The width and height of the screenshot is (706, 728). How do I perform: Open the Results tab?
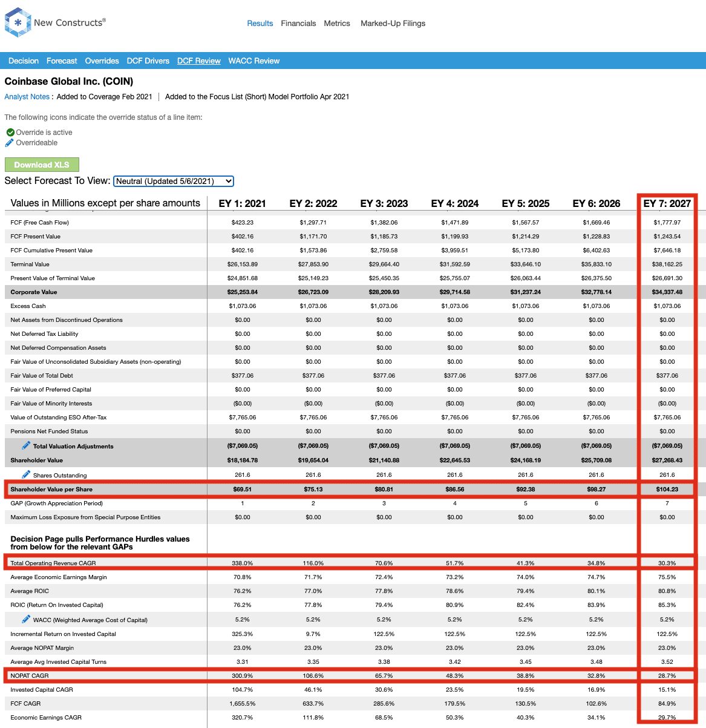(x=260, y=24)
